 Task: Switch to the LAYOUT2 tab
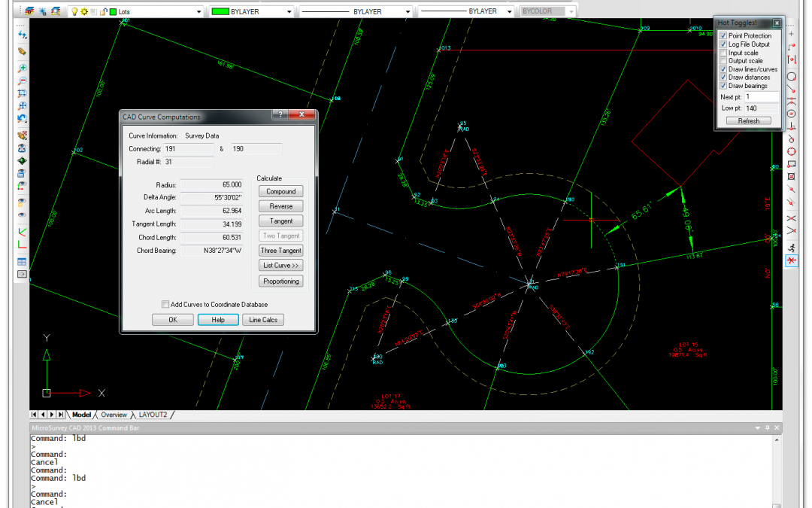click(x=153, y=415)
